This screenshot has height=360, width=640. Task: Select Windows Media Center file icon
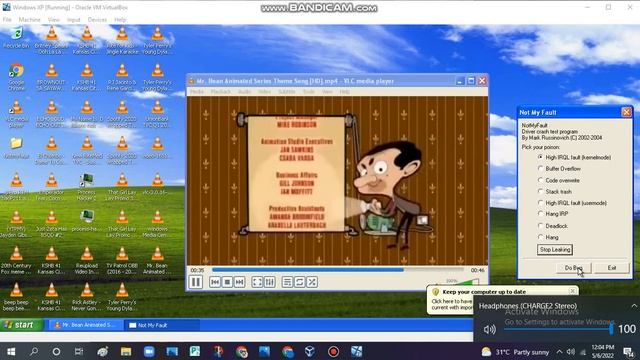pyautogui.click(x=157, y=224)
